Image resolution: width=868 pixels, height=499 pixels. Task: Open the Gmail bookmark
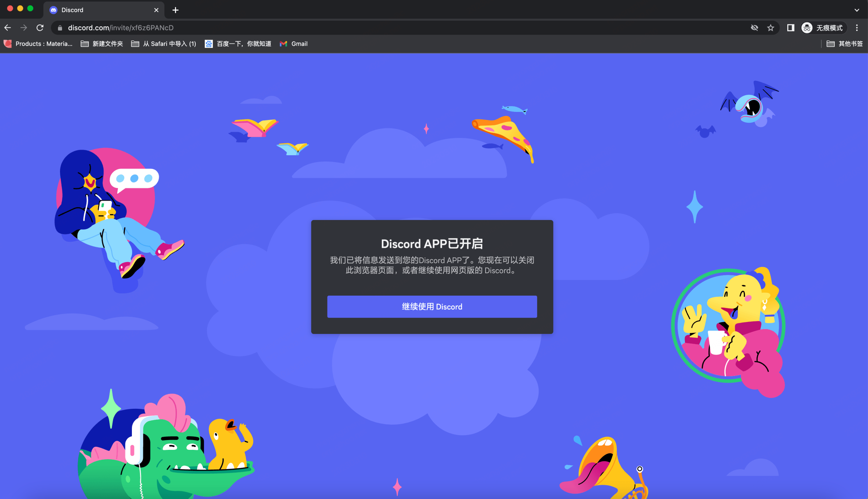click(x=294, y=43)
